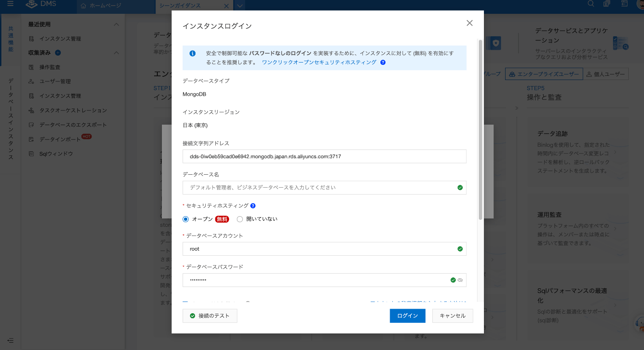This screenshot has height=350, width=644.
Task: Click the blue info icon in notice banner
Action: (193, 53)
